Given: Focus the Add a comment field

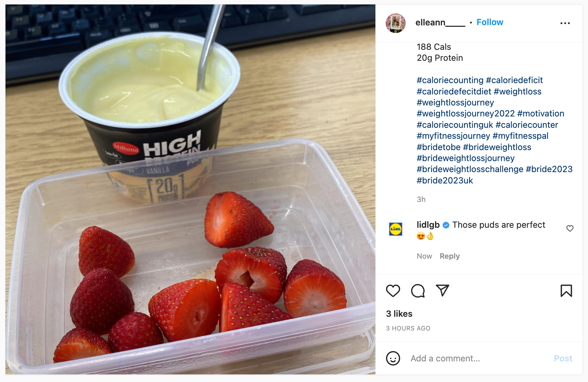Looking at the screenshot, I should (x=479, y=358).
